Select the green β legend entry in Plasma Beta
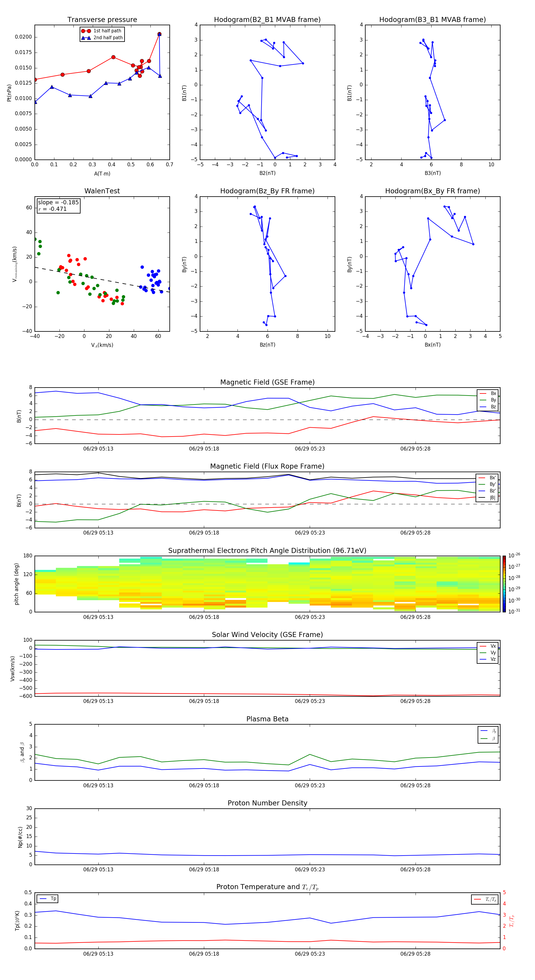This screenshot has width=535, height=980. [488, 739]
